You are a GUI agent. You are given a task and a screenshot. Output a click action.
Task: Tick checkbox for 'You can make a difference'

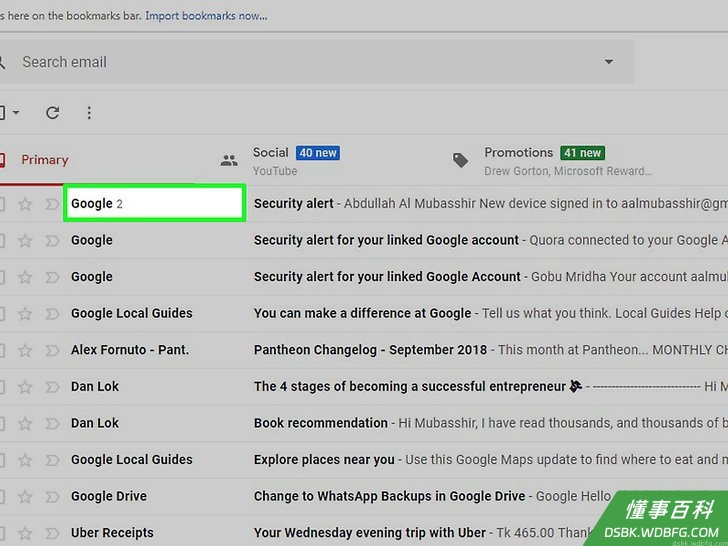[2, 314]
